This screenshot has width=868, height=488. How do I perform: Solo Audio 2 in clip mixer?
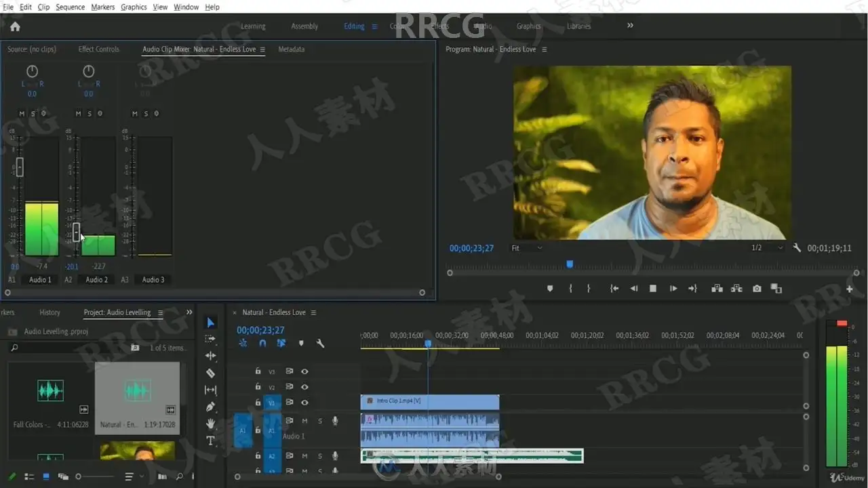coord(89,114)
